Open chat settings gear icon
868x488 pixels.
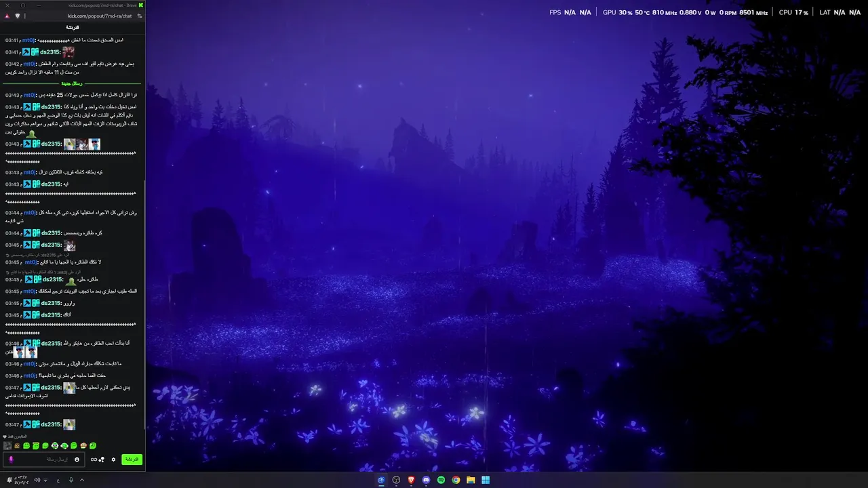point(113,460)
